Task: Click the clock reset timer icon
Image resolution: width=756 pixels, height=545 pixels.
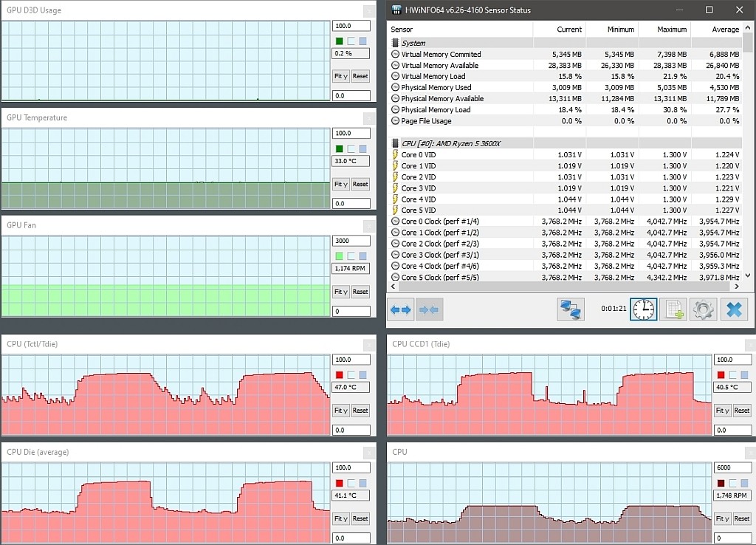Action: pos(644,309)
